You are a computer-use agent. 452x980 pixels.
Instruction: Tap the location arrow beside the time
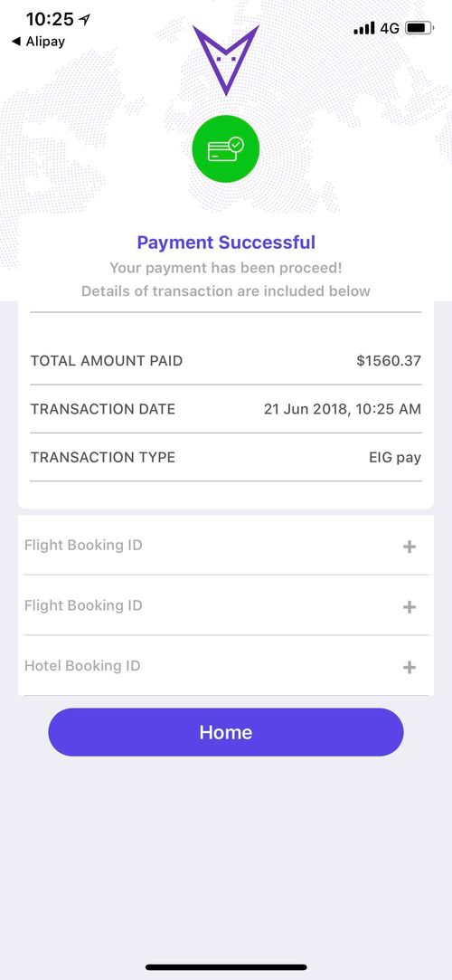[84, 19]
